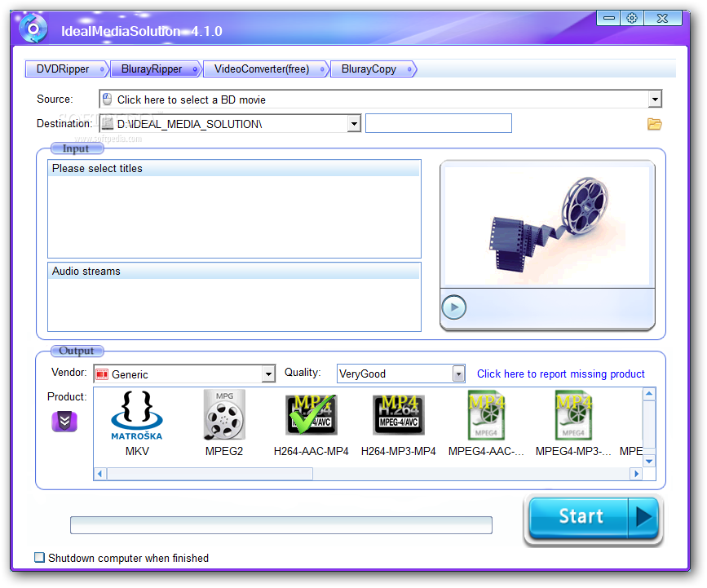Switch to the BlurayRipper tab
Screen dimensions: 707x588
(x=156, y=69)
